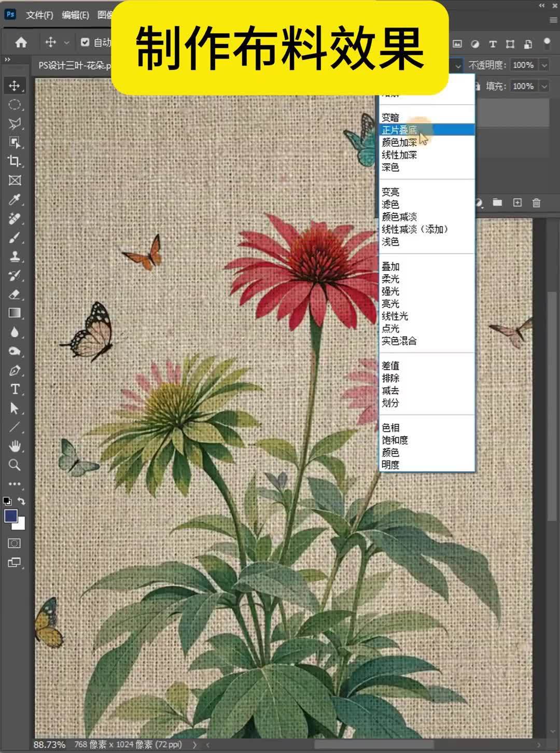Open the 文件(F) menu
The height and width of the screenshot is (753, 560).
click(39, 16)
